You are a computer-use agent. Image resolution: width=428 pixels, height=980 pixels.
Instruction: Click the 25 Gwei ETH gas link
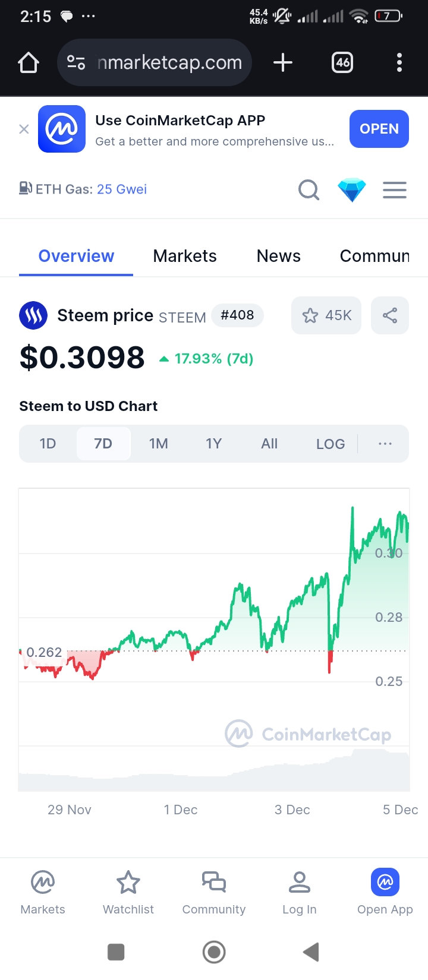122,189
